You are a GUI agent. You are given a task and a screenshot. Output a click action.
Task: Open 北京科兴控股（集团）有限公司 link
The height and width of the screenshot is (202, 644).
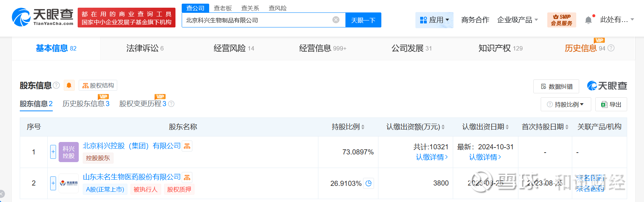pos(132,146)
